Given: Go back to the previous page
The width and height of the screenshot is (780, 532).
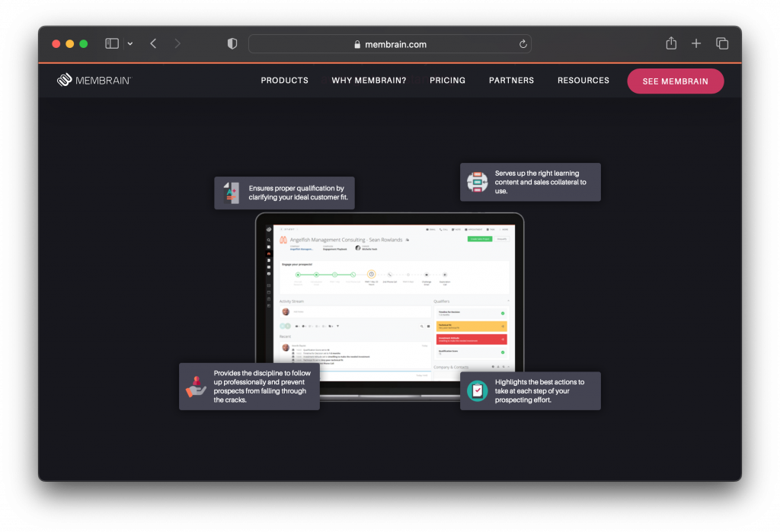Looking at the screenshot, I should click(153, 43).
